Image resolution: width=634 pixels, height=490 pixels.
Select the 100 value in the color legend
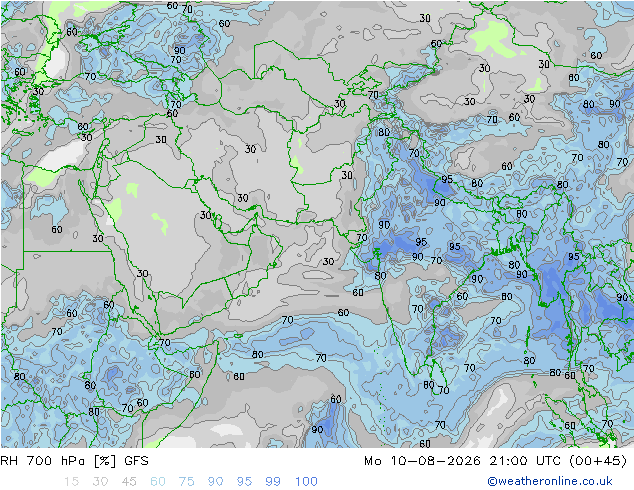(306, 482)
